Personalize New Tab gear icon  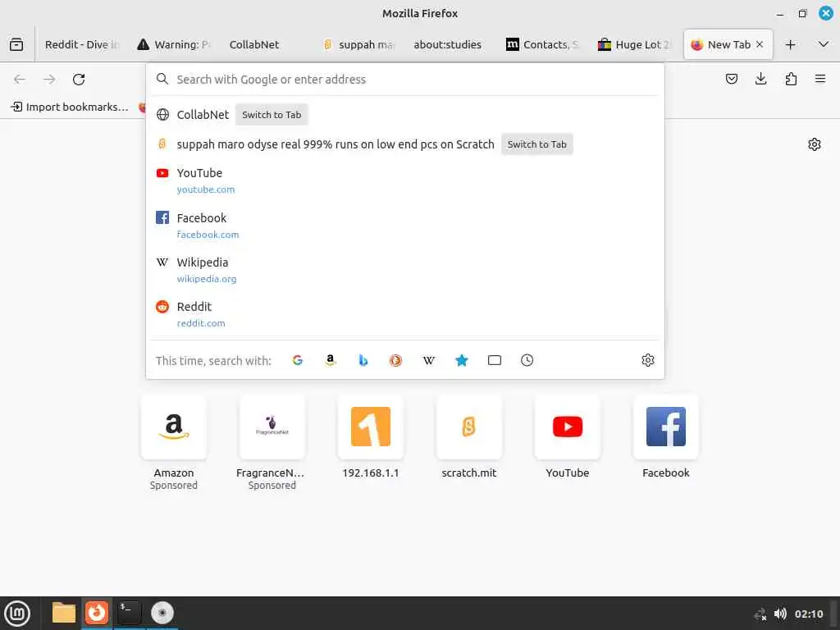pyautogui.click(x=815, y=144)
